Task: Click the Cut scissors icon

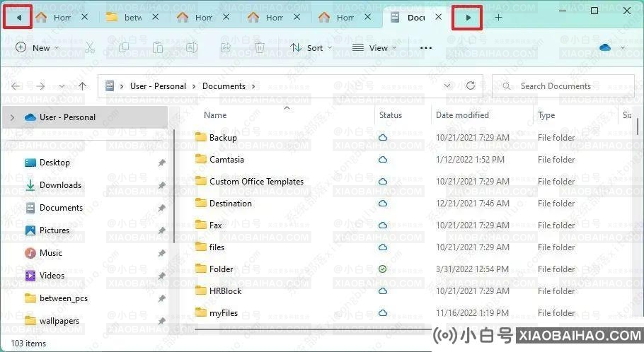Action: click(x=90, y=48)
